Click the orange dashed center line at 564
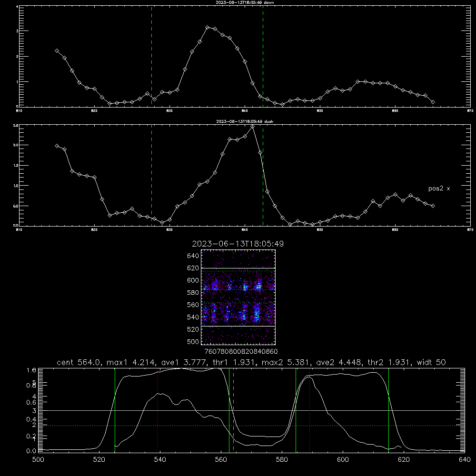The image size is (476, 476). [233, 410]
